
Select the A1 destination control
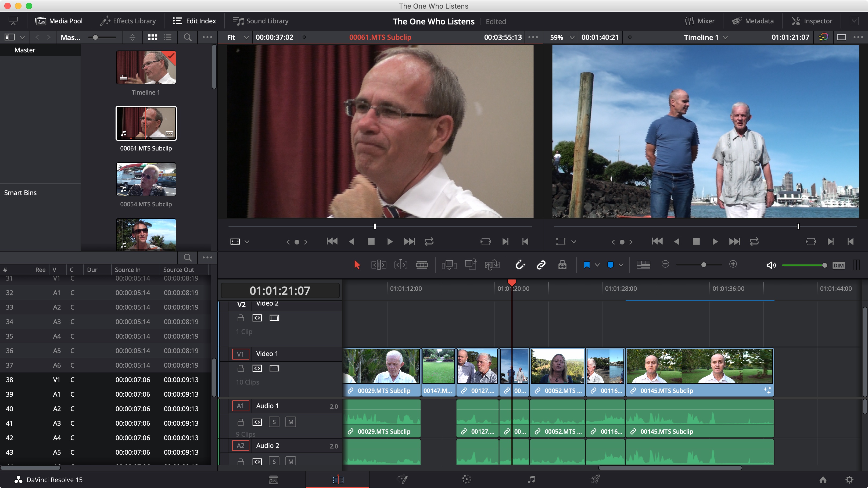click(241, 406)
